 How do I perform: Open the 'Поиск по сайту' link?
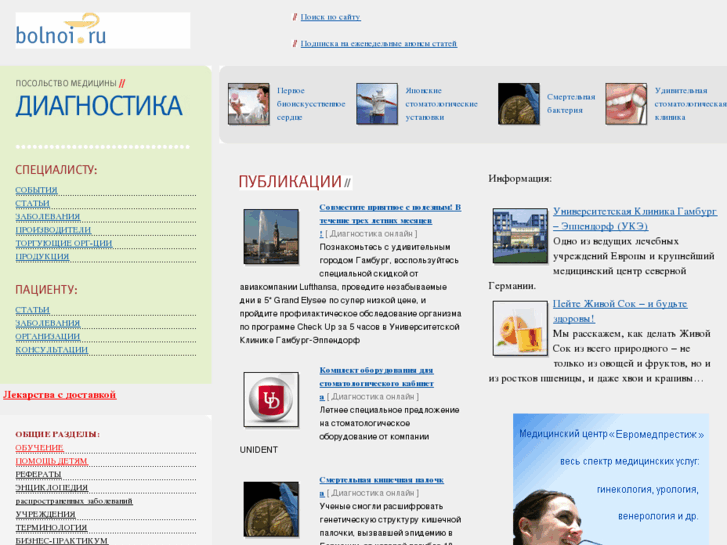tap(330, 17)
